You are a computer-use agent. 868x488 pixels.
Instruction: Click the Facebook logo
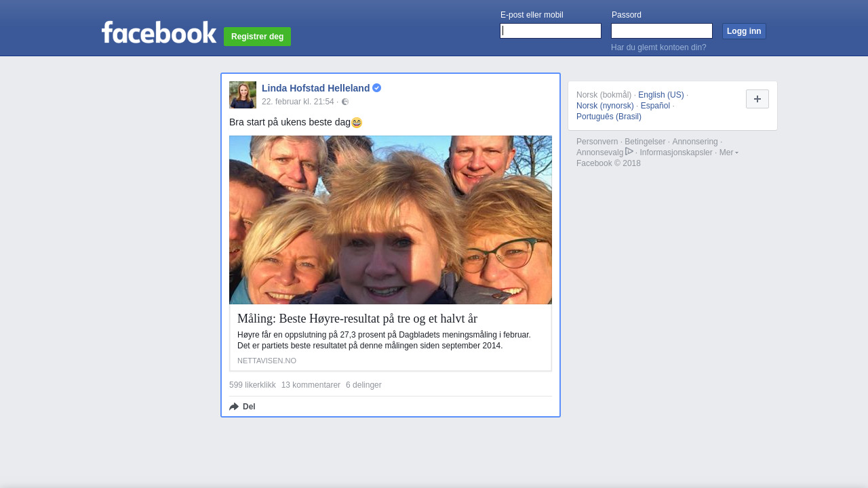159,33
